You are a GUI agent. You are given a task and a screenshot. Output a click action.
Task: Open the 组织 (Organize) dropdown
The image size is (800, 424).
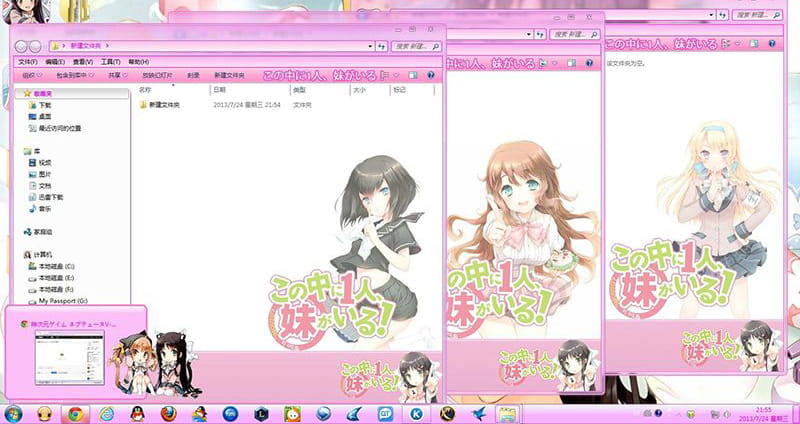coord(32,76)
